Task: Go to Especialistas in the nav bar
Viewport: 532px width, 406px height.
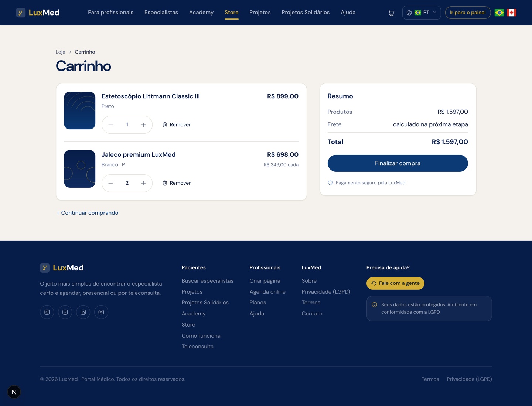Action: point(161,12)
